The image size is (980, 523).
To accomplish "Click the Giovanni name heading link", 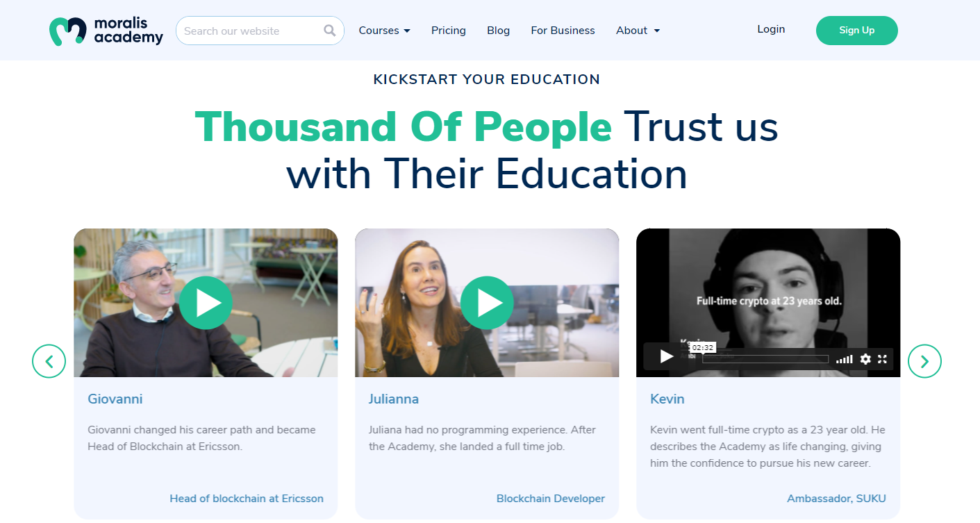I will [x=115, y=399].
